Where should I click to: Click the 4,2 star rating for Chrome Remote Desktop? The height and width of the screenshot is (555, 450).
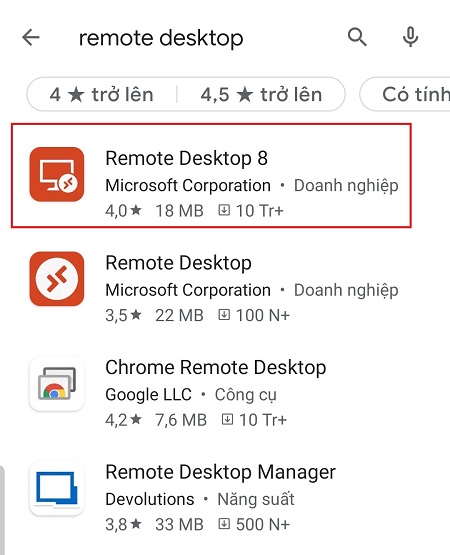tap(124, 420)
